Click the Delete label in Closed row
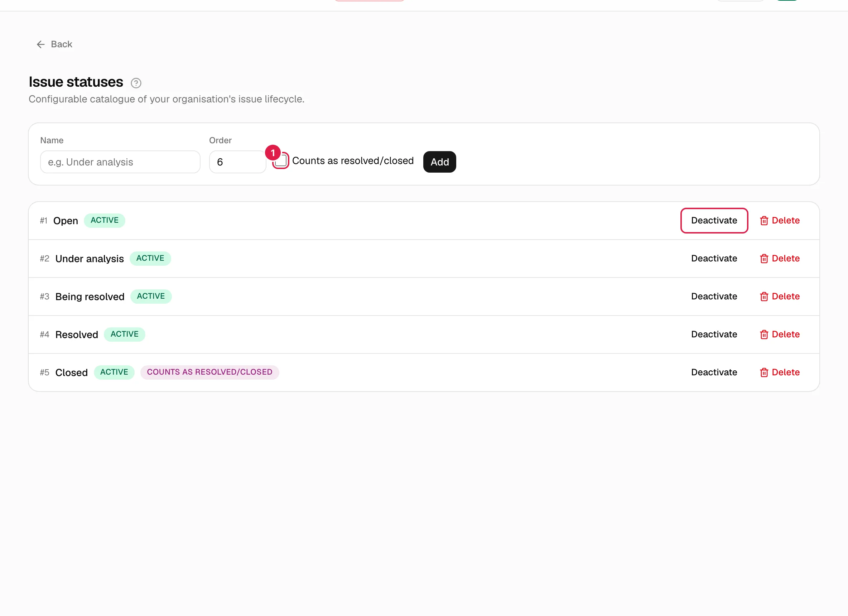The width and height of the screenshot is (848, 616). pos(786,372)
